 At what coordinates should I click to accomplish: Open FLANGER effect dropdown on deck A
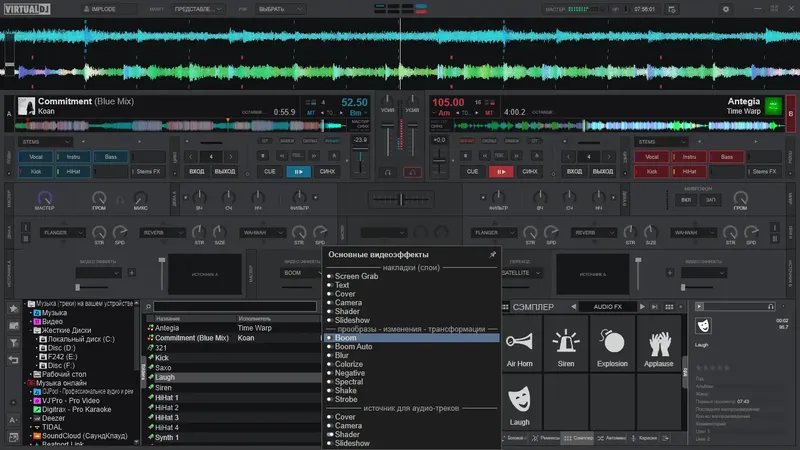[x=63, y=233]
